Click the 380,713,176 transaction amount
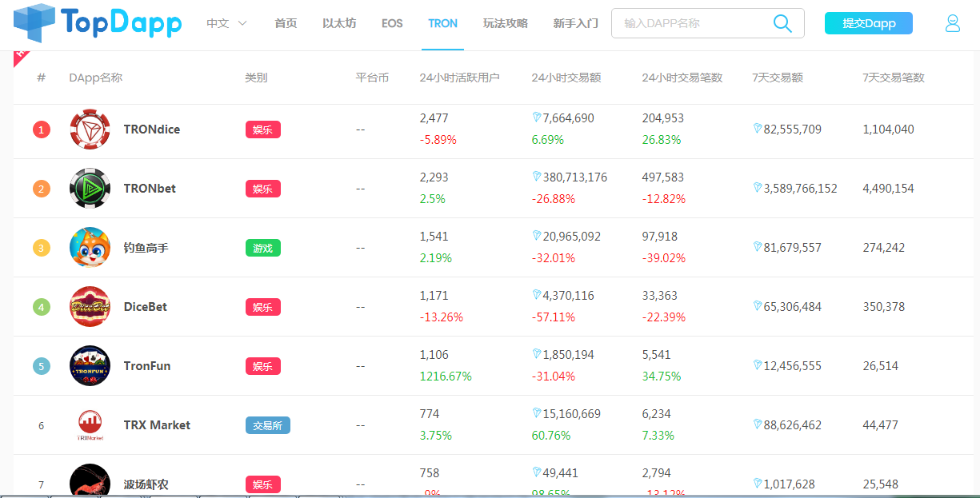The image size is (980, 498). (574, 177)
